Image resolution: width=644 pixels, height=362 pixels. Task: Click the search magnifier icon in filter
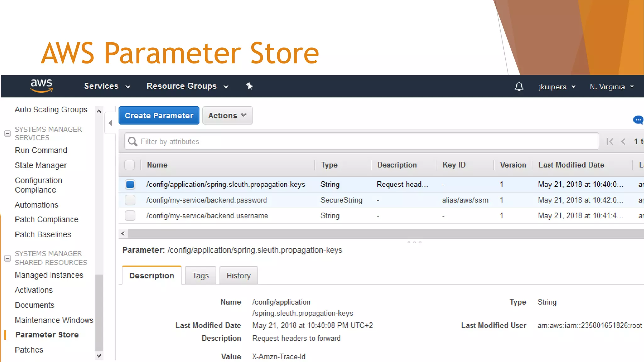[x=133, y=141]
